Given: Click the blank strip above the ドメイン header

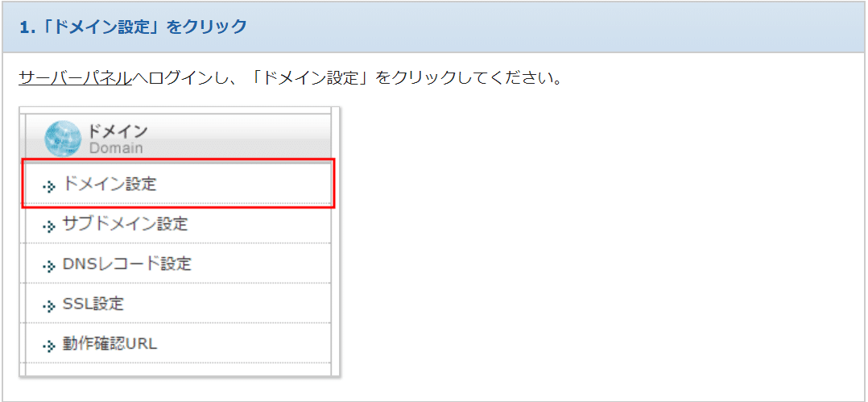Looking at the screenshot, I should [x=179, y=111].
